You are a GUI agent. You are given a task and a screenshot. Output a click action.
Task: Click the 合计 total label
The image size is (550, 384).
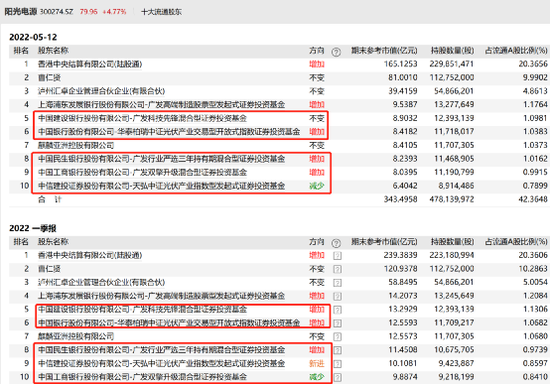(x=50, y=200)
